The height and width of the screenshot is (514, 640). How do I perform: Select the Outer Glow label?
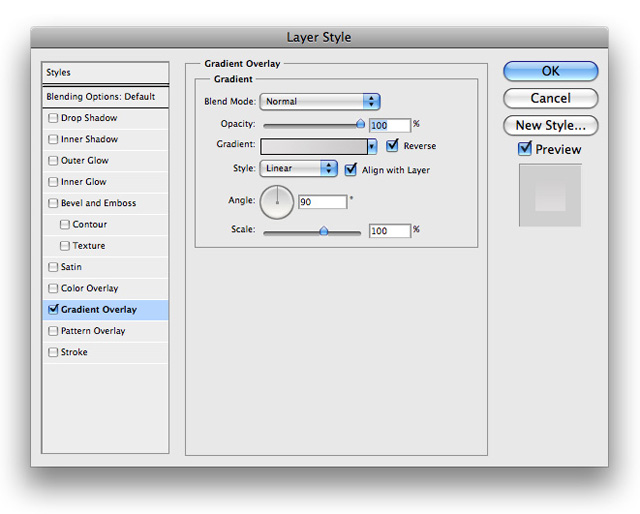pos(84,160)
